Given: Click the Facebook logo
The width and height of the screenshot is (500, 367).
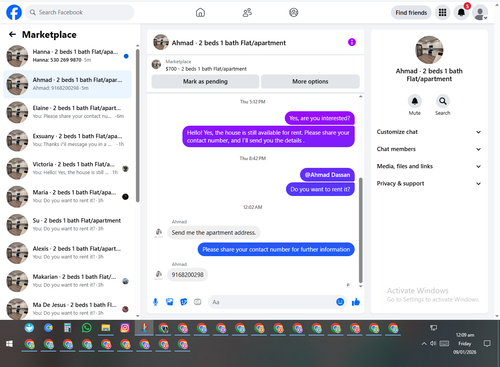Looking at the screenshot, I should point(14,12).
